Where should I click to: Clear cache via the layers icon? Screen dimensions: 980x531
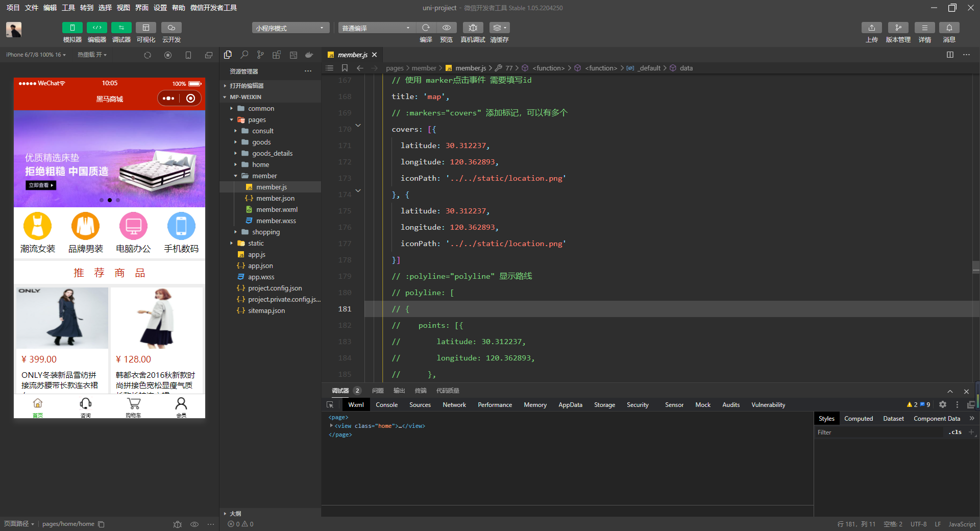[500, 28]
